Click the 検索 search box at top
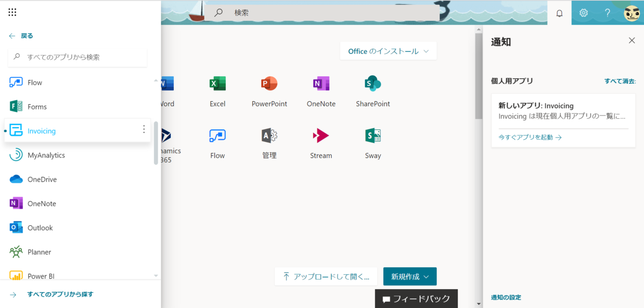Screen dimensions: 644x308 [322, 13]
